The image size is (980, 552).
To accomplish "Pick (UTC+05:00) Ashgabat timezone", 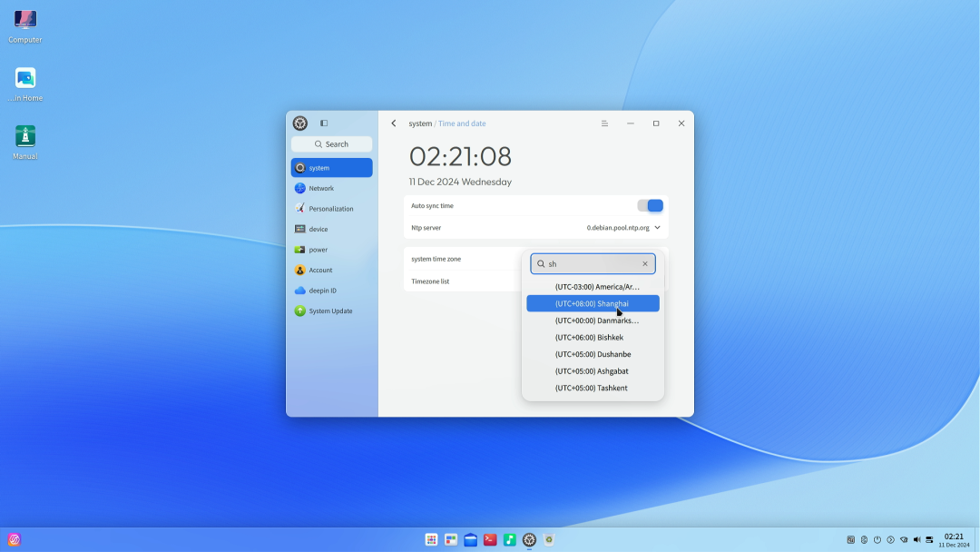I will click(x=593, y=370).
